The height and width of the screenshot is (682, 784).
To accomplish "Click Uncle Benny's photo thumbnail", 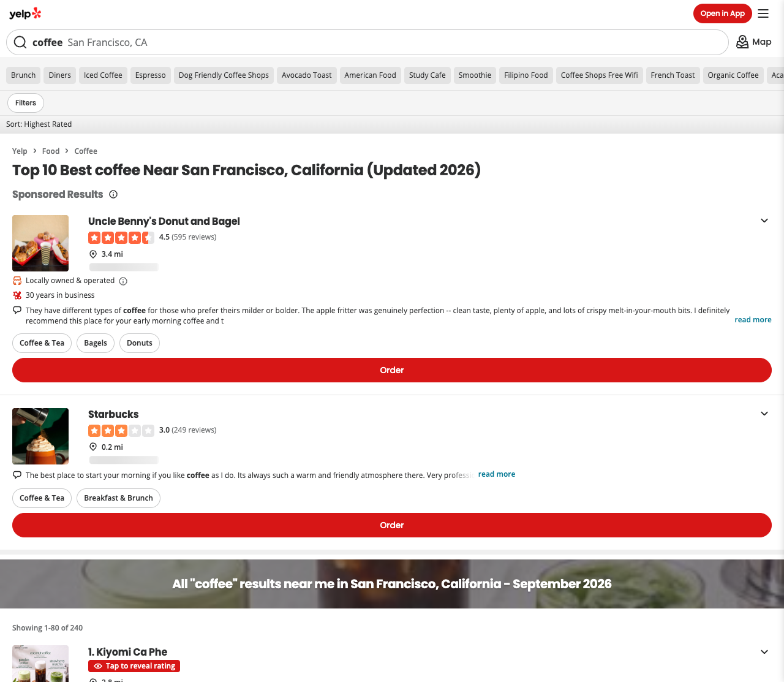I will pyautogui.click(x=40, y=243).
